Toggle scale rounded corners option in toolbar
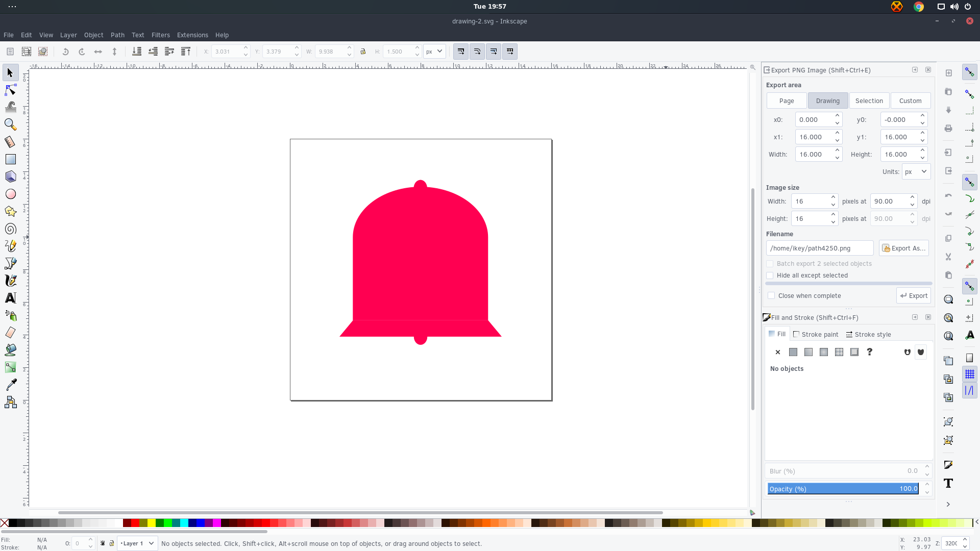This screenshot has width=980, height=551. pos(477,52)
